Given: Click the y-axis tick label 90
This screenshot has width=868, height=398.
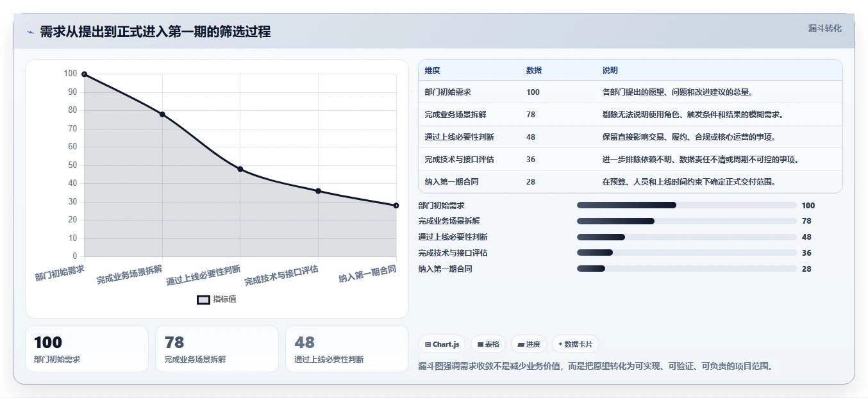Looking at the screenshot, I should pos(72,92).
